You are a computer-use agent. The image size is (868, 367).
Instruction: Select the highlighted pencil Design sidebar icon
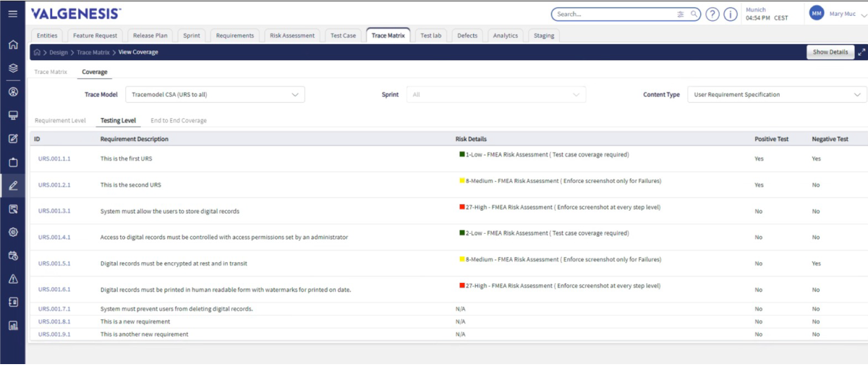coord(12,185)
